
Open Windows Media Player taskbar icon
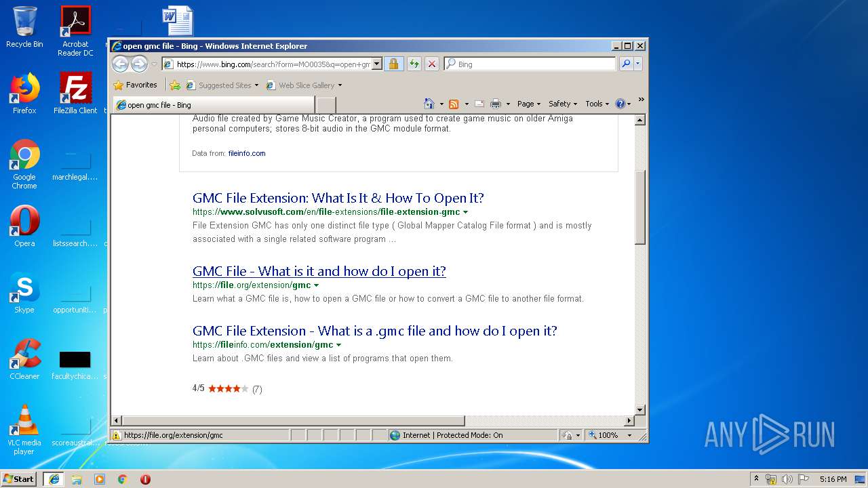(x=100, y=479)
